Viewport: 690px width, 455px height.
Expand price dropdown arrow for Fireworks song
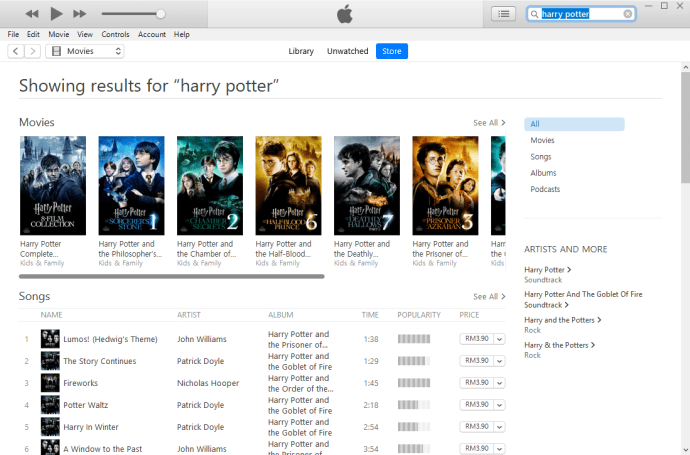pos(499,383)
